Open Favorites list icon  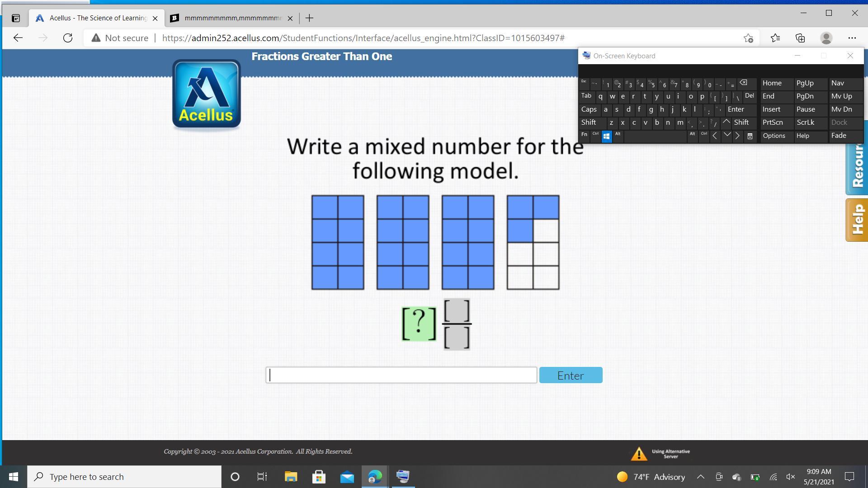click(775, 38)
